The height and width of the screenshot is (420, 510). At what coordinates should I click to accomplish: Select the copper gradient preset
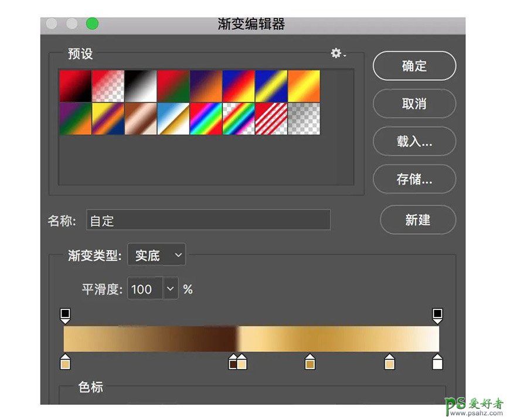pos(141,119)
